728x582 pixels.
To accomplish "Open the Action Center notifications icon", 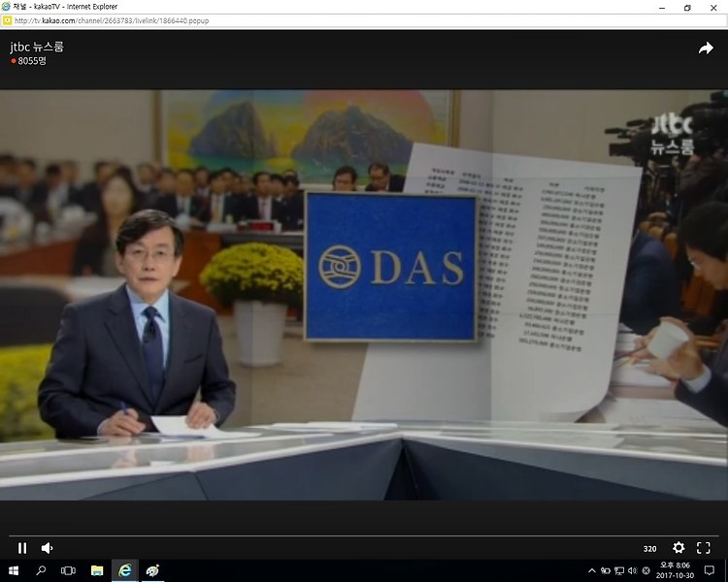I will [709, 570].
